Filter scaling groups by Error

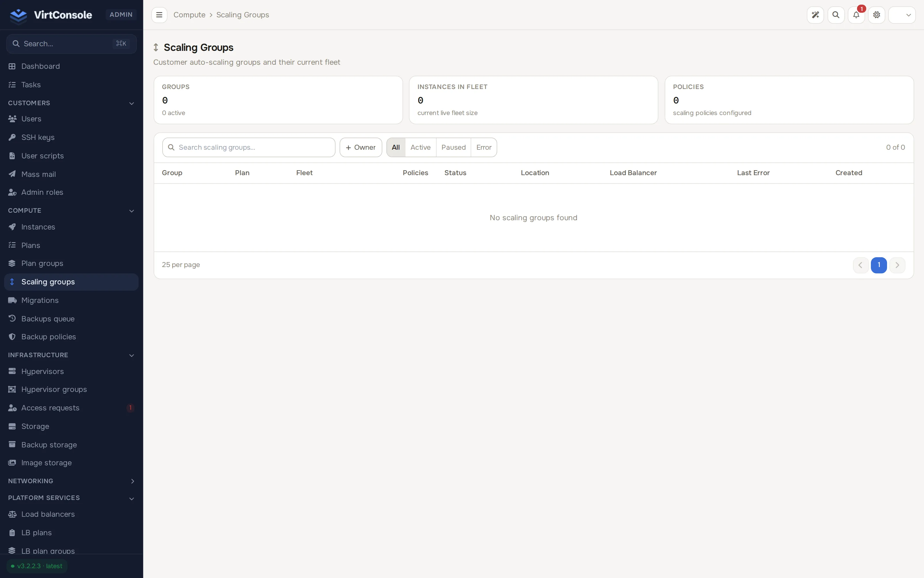point(484,147)
